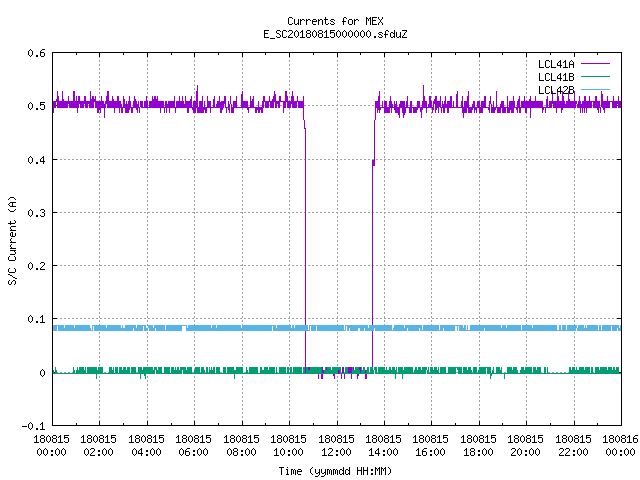
Task: Click the 180815 02:00 x-axis tick label
Action: [x=98, y=446]
